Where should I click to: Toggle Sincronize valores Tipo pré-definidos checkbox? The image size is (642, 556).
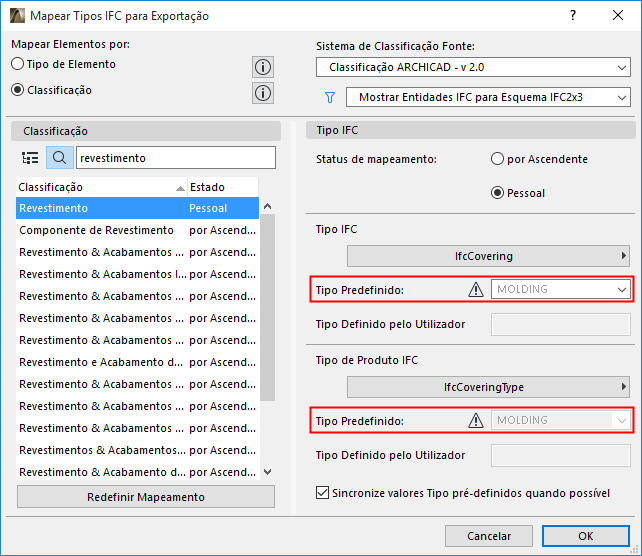point(322,492)
